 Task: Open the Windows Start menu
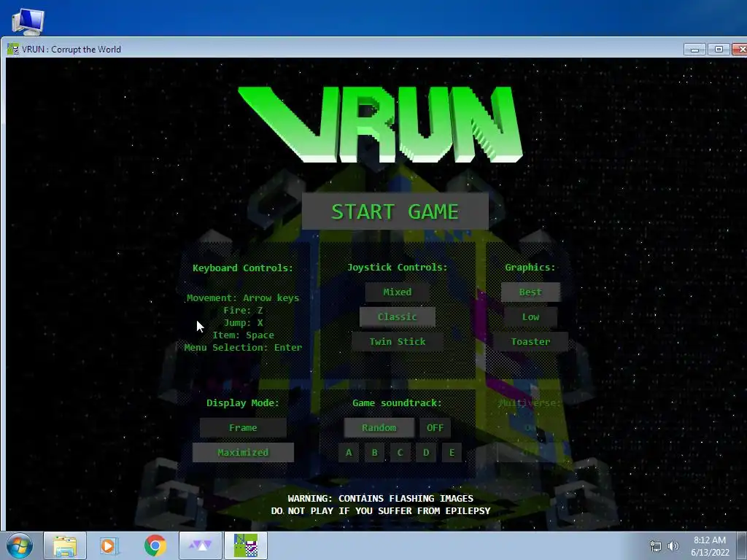[x=20, y=545]
